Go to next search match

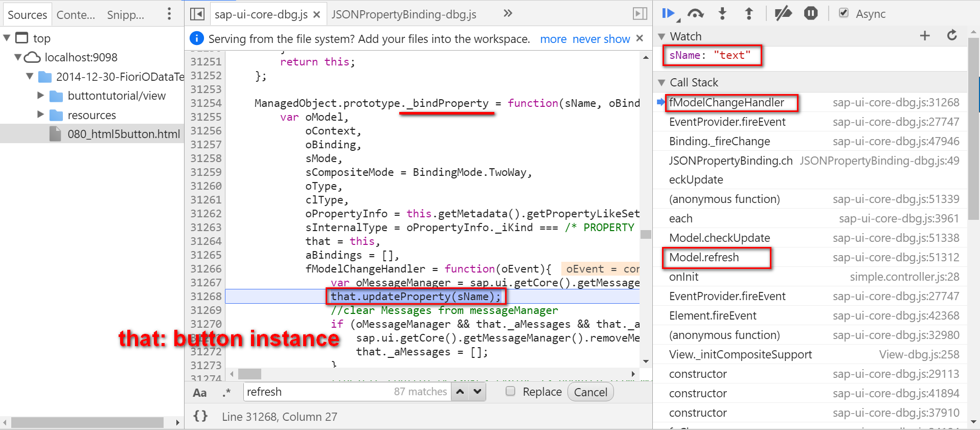pos(477,392)
